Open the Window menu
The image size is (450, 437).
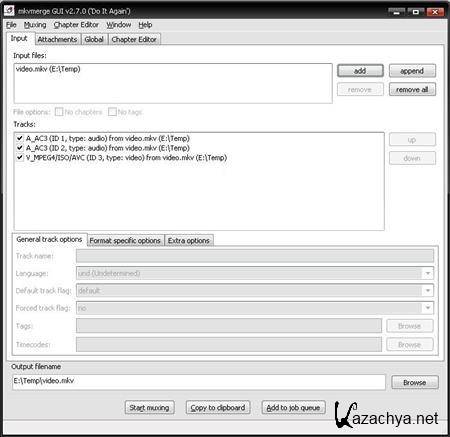pos(119,25)
